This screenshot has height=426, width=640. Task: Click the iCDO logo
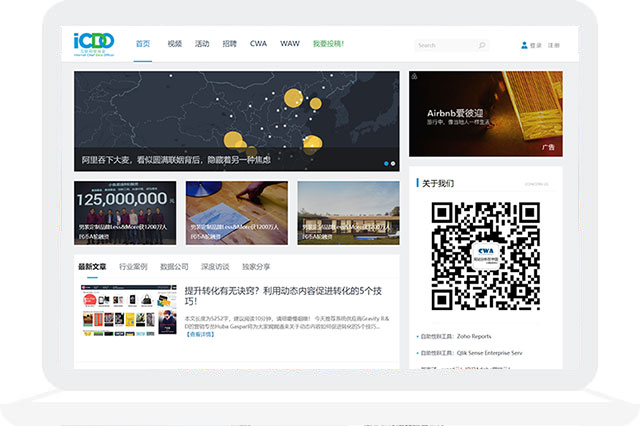coord(94,44)
